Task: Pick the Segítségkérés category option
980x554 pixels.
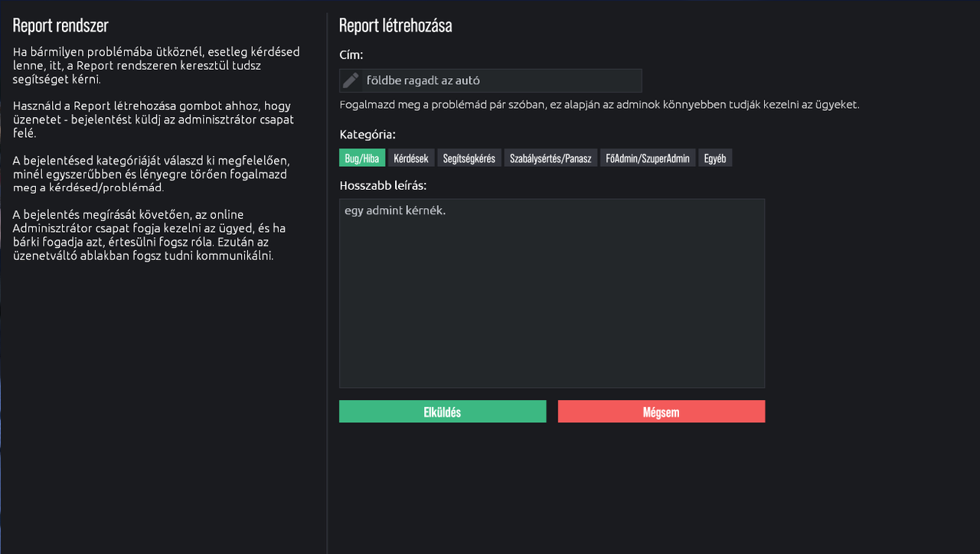Action: (x=469, y=158)
